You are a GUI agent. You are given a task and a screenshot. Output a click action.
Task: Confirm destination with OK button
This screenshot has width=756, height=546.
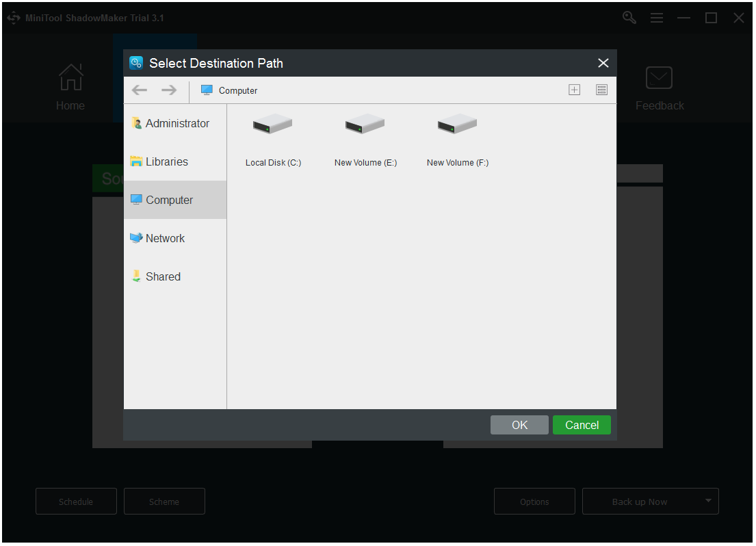[519, 425]
